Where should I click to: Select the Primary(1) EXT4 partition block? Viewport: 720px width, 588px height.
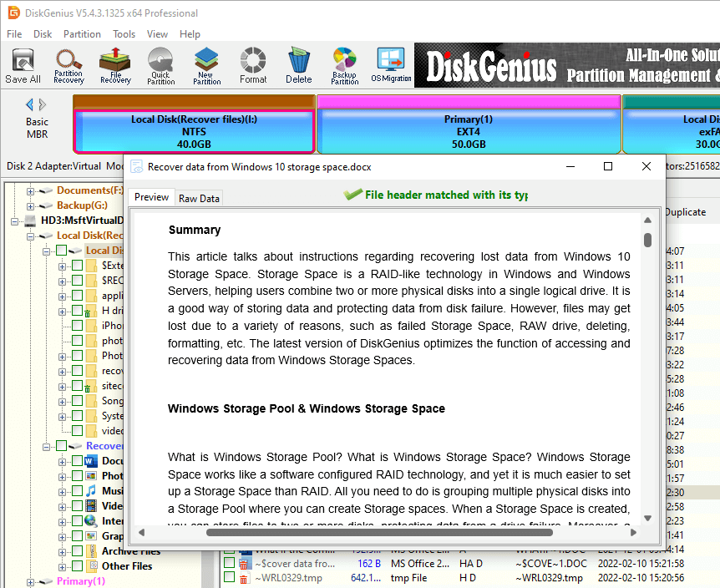point(468,131)
